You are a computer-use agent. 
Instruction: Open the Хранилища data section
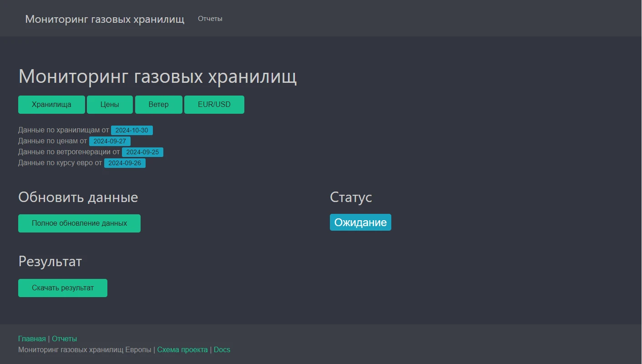[51, 104]
